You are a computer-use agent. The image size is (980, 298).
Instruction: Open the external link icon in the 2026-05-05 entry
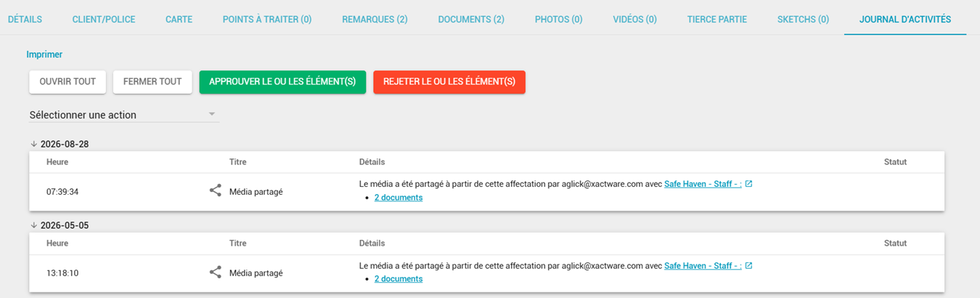click(x=748, y=265)
